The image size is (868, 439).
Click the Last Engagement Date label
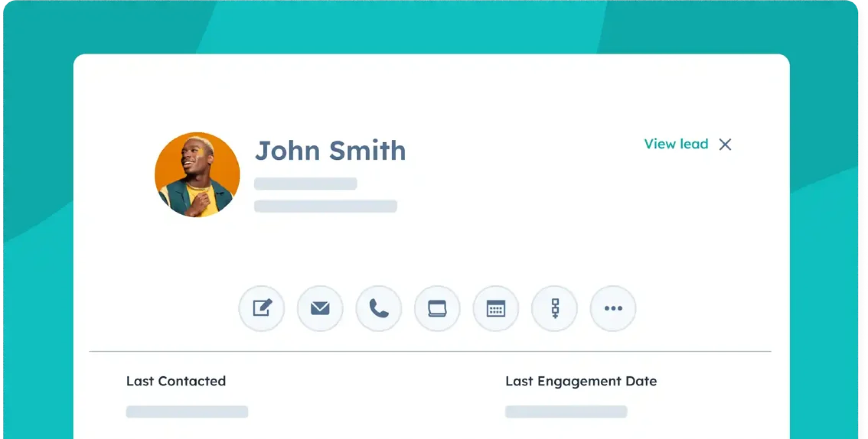pos(581,382)
